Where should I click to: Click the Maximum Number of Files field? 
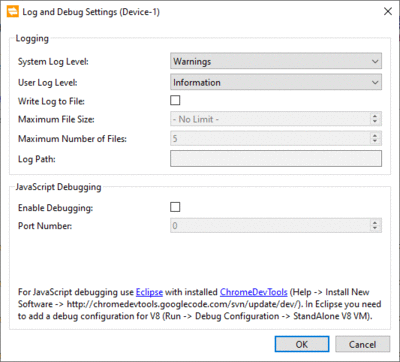[276, 138]
